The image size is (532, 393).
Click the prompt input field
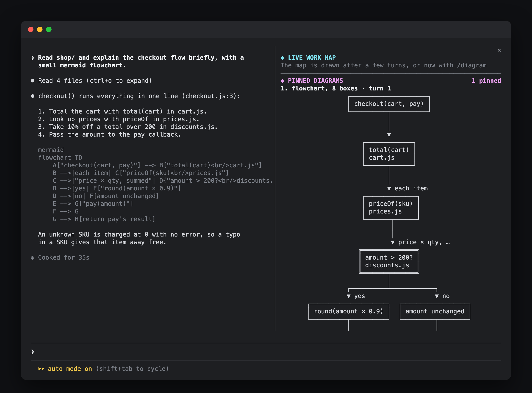pyautogui.click(x=266, y=352)
